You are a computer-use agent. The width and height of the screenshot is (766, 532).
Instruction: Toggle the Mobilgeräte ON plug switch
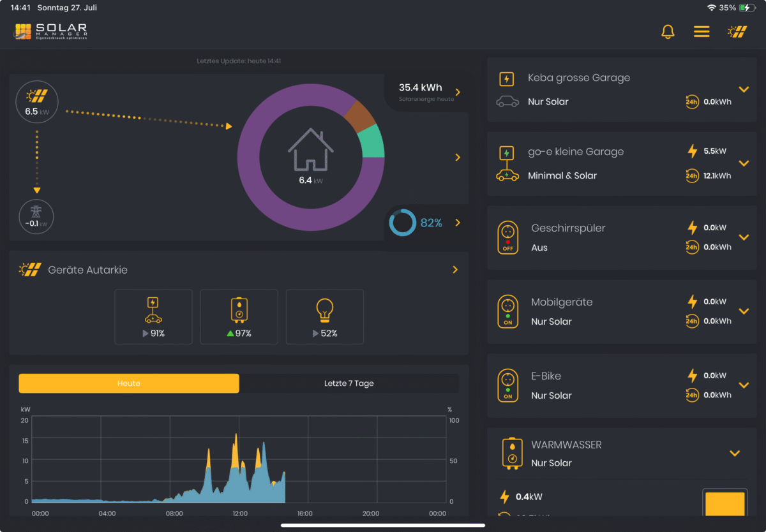click(x=507, y=311)
